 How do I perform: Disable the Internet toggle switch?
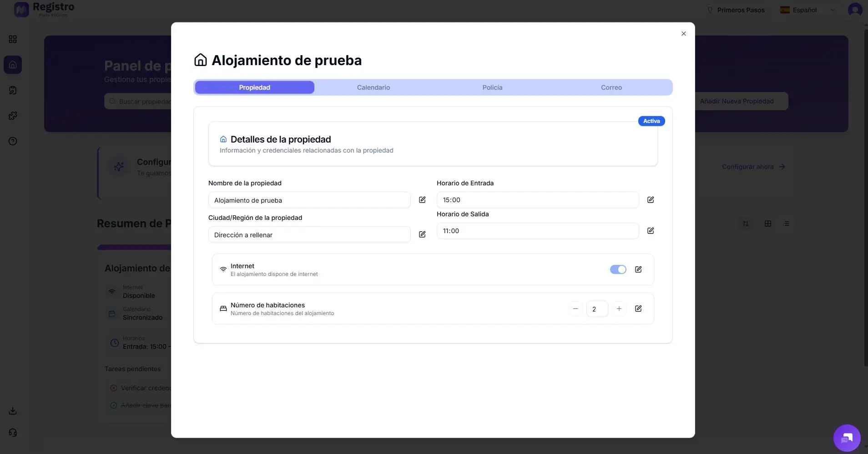pos(618,269)
